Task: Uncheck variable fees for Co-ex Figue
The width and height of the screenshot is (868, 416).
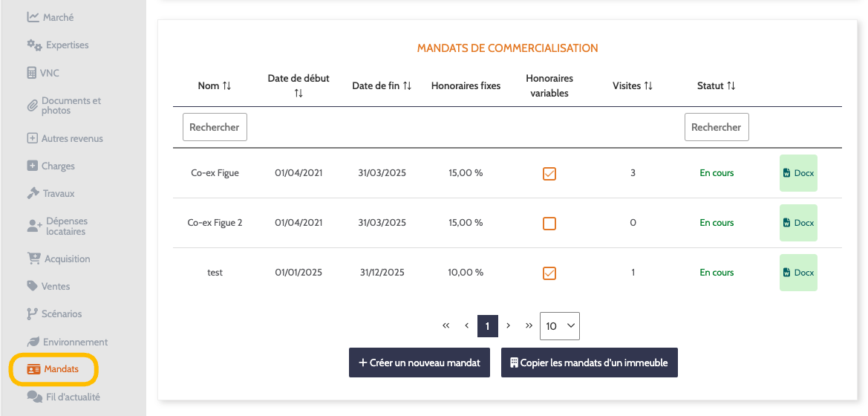Action: point(549,174)
